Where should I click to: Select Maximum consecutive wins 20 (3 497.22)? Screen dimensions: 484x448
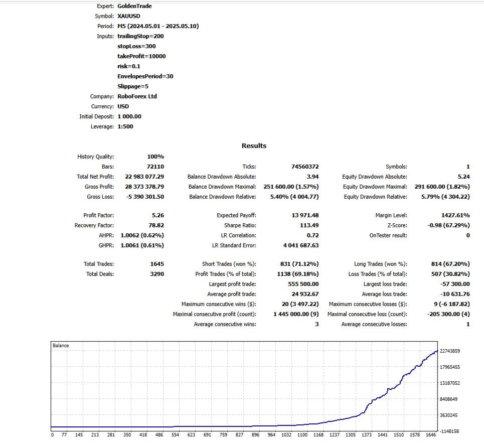[300, 304]
